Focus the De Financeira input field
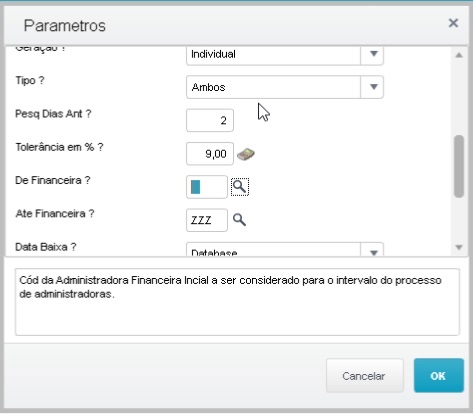Image resolution: width=473 pixels, height=414 pixels. point(207,187)
